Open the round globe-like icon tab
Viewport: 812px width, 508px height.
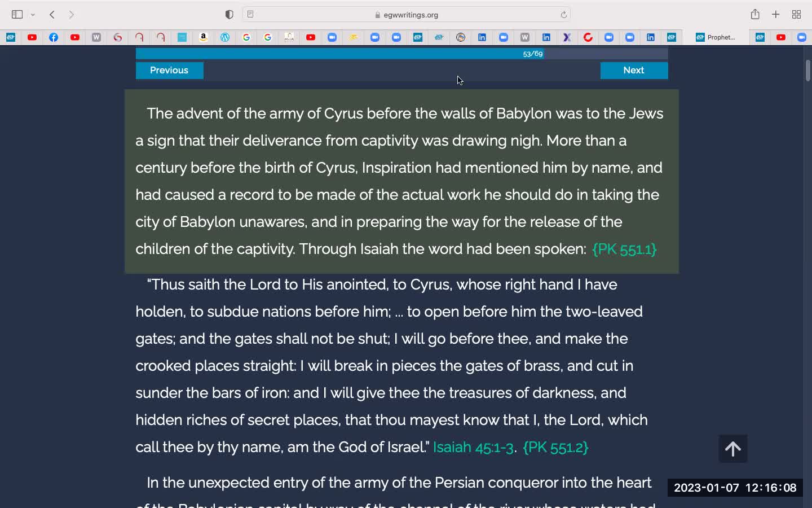461,37
